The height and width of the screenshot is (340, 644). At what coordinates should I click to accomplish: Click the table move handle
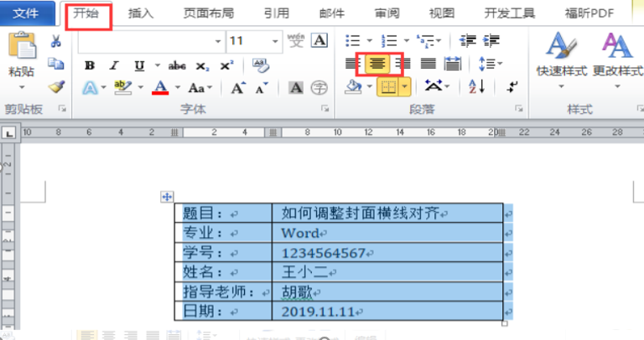167,197
